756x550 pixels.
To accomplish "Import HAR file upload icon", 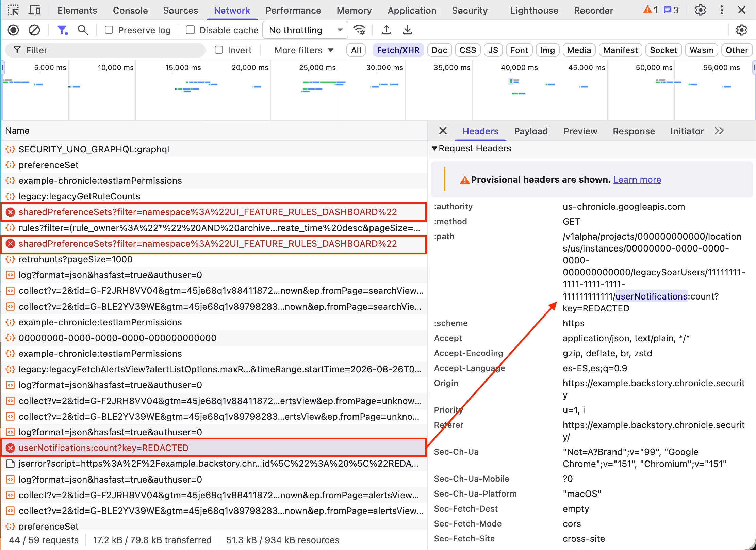I will 386,30.
